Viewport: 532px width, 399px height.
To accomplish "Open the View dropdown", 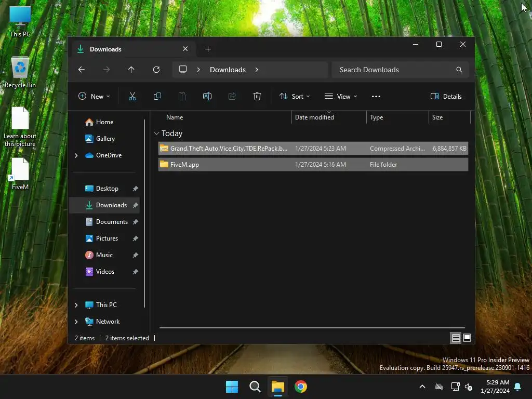I will [x=341, y=96].
